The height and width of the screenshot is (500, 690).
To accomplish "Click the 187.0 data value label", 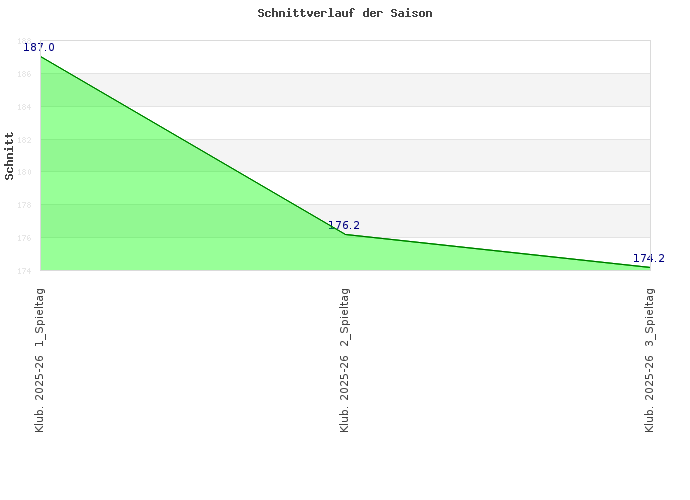I will 39,47.
